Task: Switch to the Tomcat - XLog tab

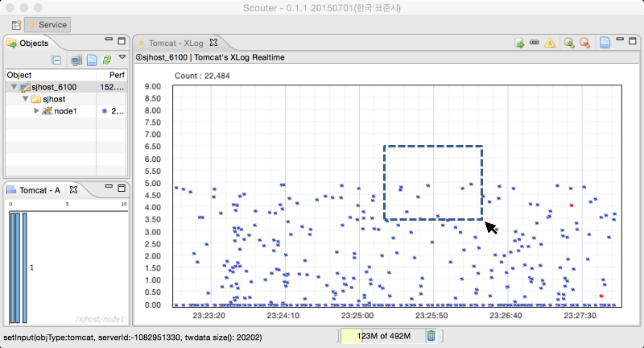Action: 175,43
